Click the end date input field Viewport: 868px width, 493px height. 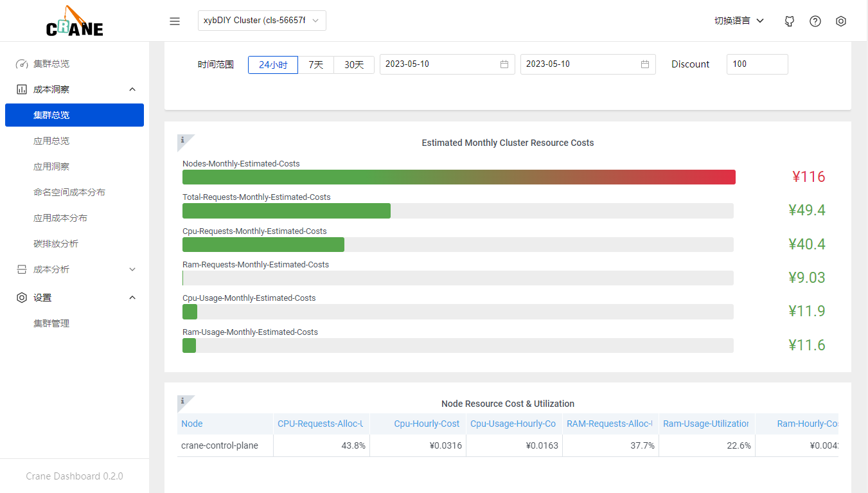click(588, 64)
